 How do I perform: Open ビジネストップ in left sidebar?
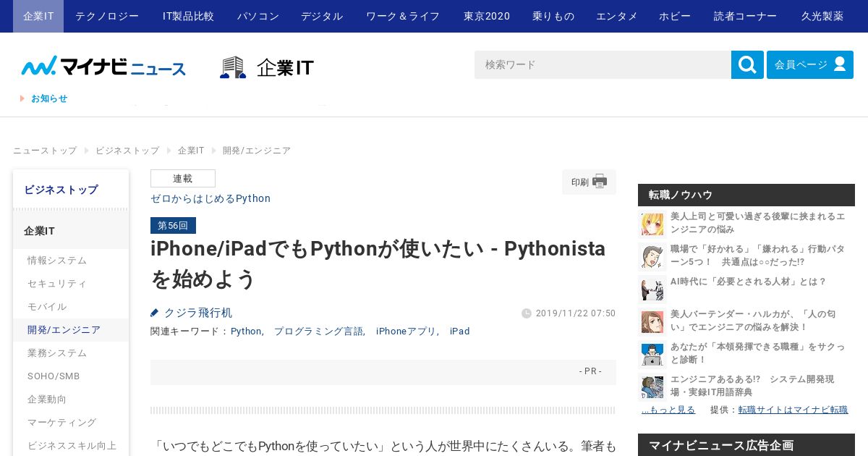[71, 190]
